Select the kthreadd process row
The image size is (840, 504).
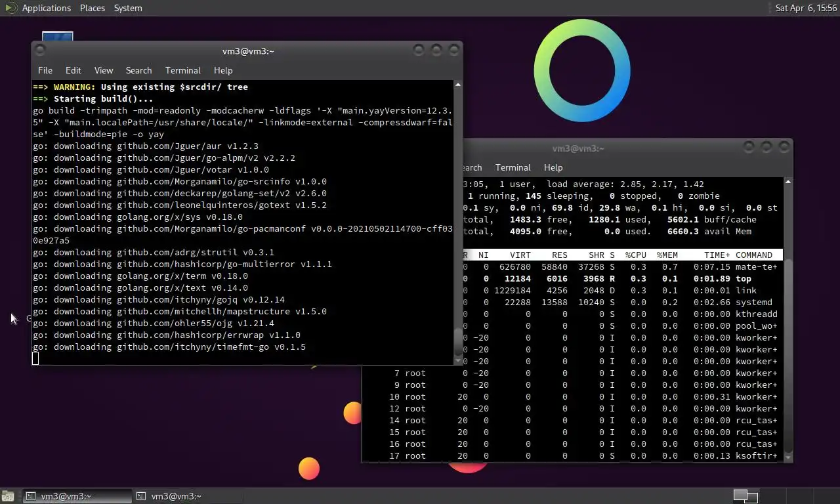[623, 314]
